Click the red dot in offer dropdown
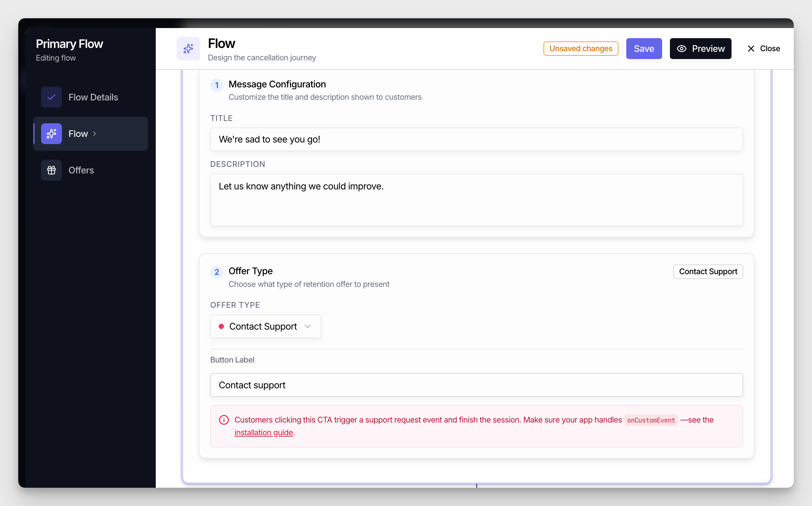 [x=221, y=326]
